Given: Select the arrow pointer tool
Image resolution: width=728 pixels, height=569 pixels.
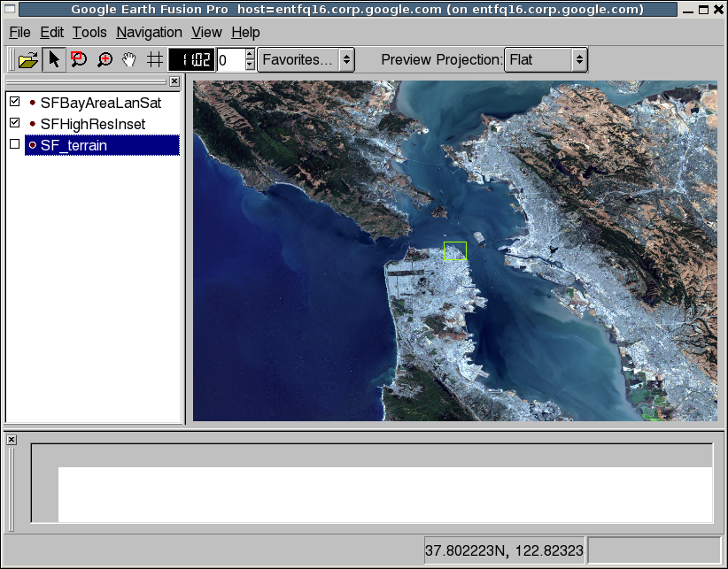Looking at the screenshot, I should point(54,60).
